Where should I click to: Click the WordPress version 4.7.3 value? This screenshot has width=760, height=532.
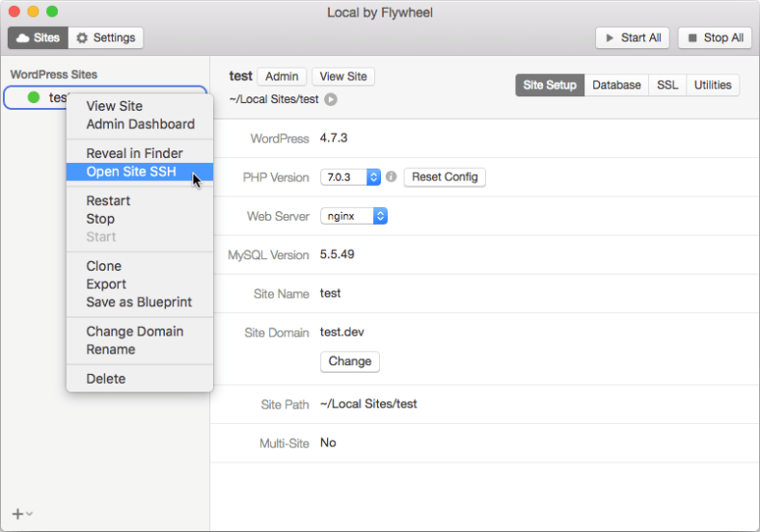click(334, 138)
